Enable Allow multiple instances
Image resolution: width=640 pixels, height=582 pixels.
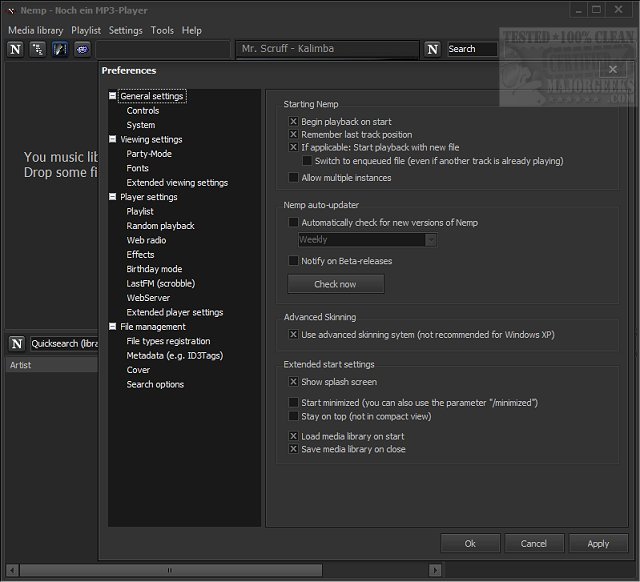293,178
